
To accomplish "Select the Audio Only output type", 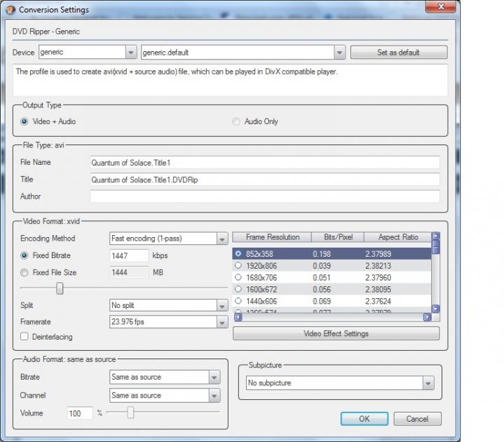I will (x=236, y=121).
